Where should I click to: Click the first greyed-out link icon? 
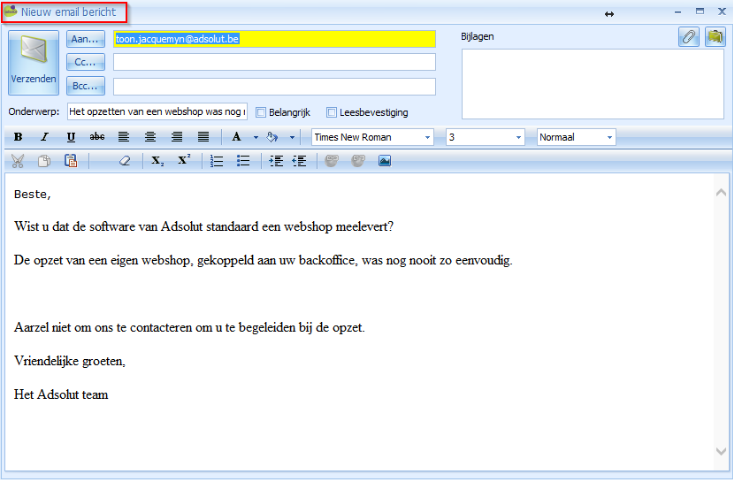point(332,161)
